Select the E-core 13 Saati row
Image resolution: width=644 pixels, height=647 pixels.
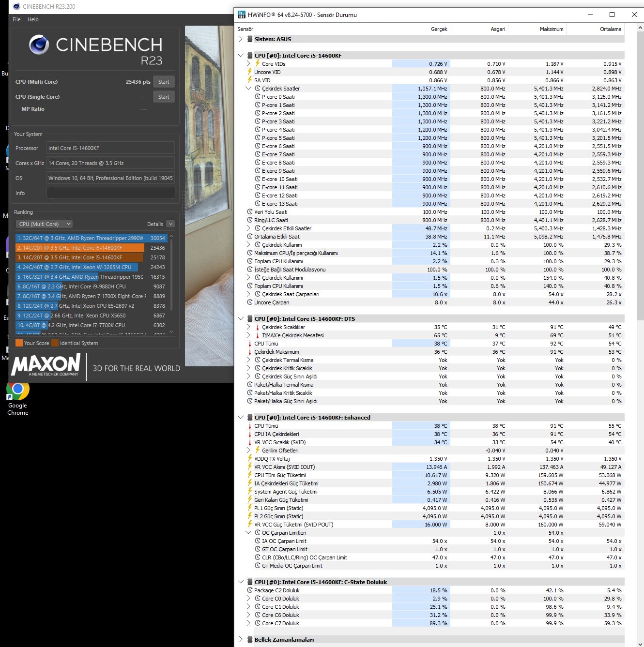click(430, 203)
